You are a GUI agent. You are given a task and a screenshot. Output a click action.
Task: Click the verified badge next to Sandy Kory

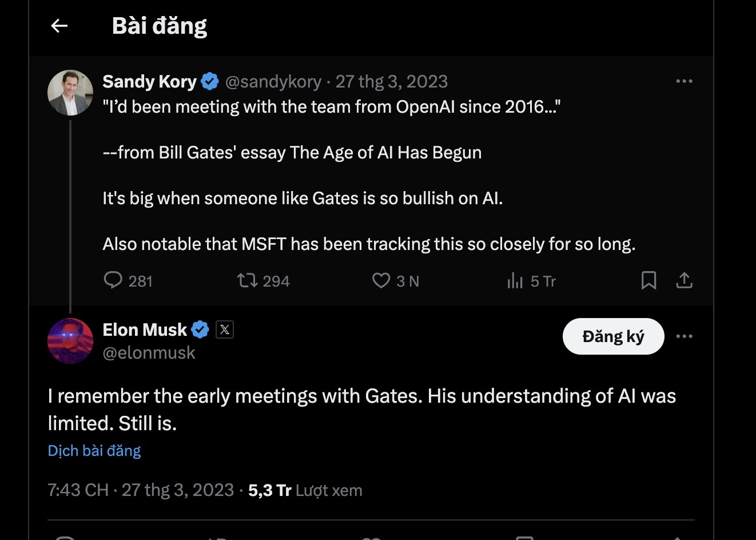[x=210, y=81]
